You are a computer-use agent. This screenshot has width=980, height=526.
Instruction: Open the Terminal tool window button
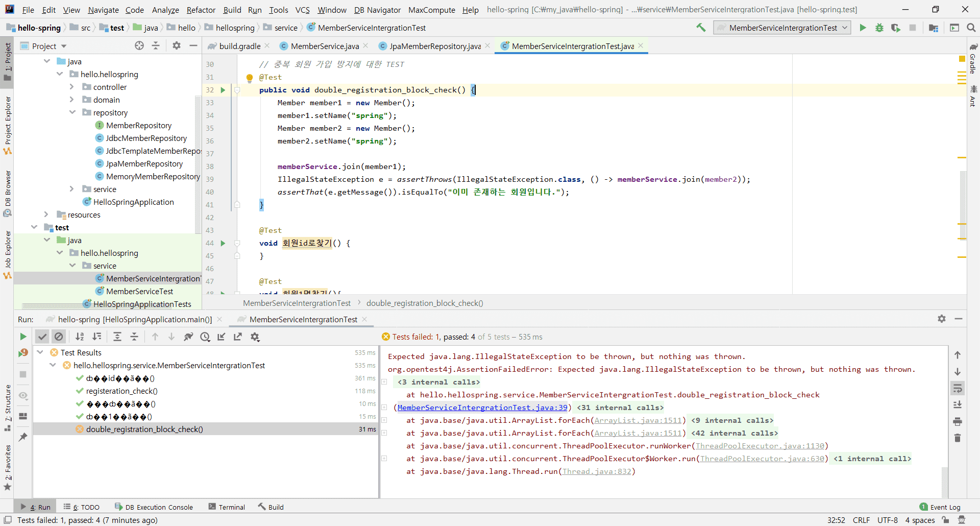coord(227,507)
